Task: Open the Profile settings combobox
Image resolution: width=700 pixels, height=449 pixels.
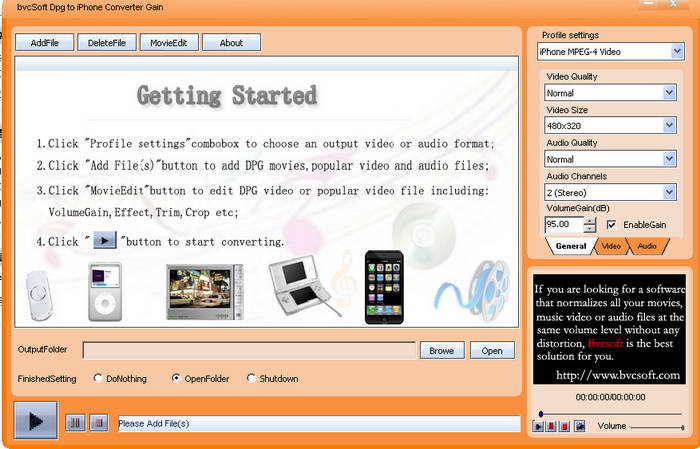Action: [610, 51]
